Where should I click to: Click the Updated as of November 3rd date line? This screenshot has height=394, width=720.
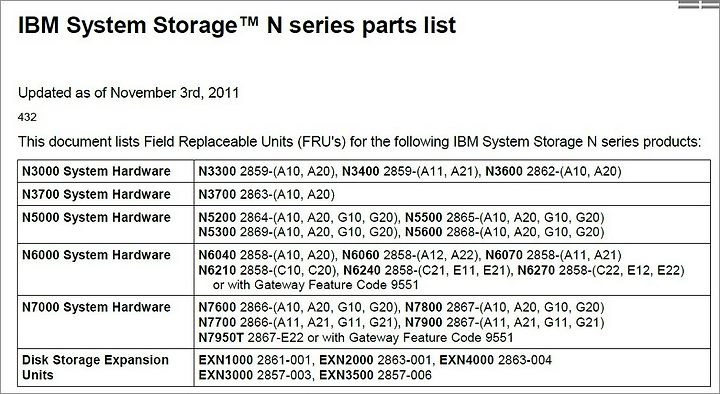(x=129, y=93)
